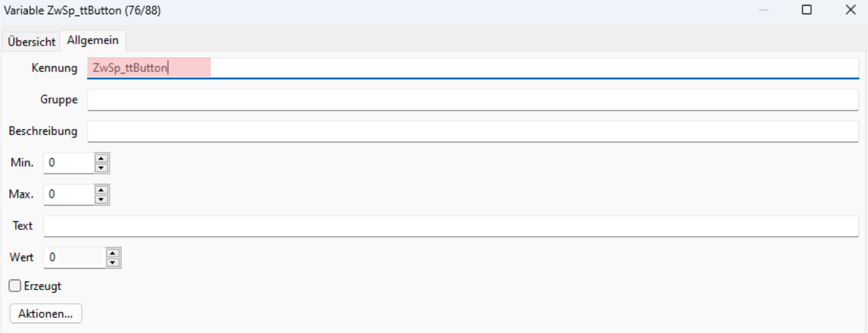Screen dimensions: 868x333
Task: Click the Min. spinner up arrow
Action: (102, 158)
